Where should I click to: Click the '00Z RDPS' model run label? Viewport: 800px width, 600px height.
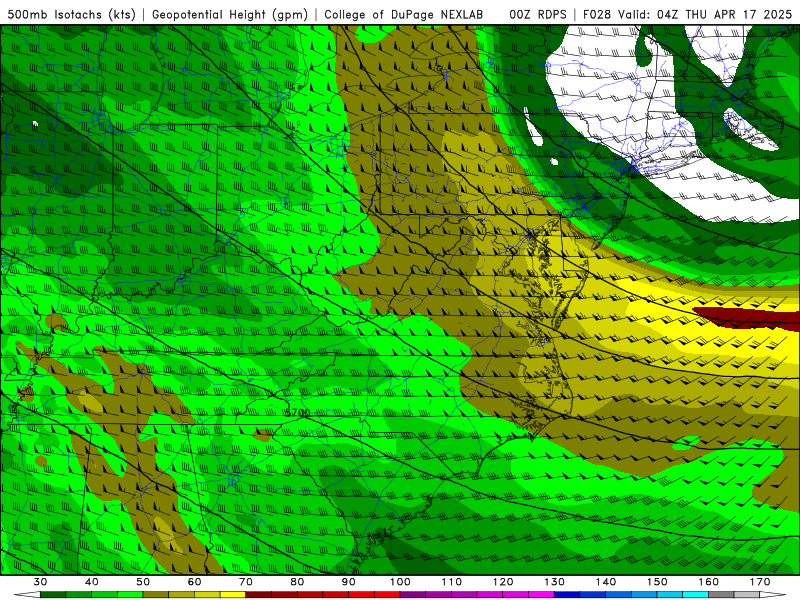(x=538, y=15)
